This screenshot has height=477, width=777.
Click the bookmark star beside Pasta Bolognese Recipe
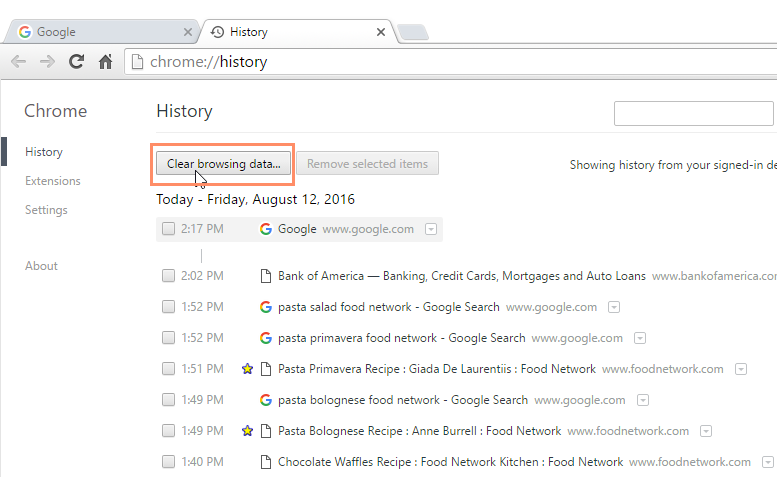click(247, 431)
